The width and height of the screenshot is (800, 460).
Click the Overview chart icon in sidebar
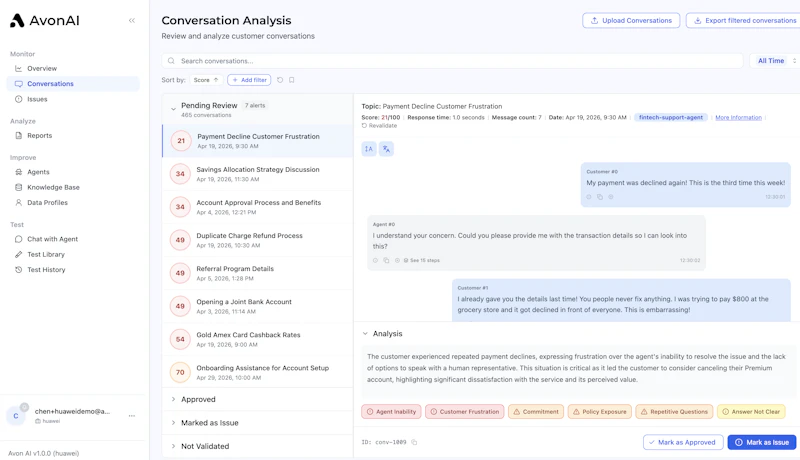click(x=18, y=68)
